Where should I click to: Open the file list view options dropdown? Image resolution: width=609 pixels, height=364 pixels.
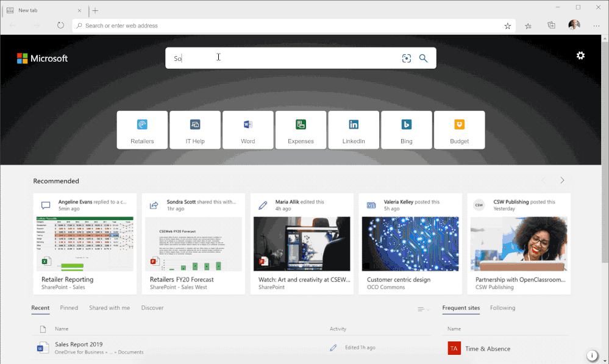(423, 309)
